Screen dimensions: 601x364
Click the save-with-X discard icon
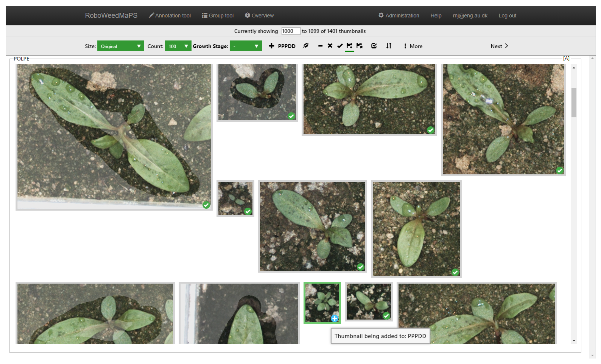point(359,46)
